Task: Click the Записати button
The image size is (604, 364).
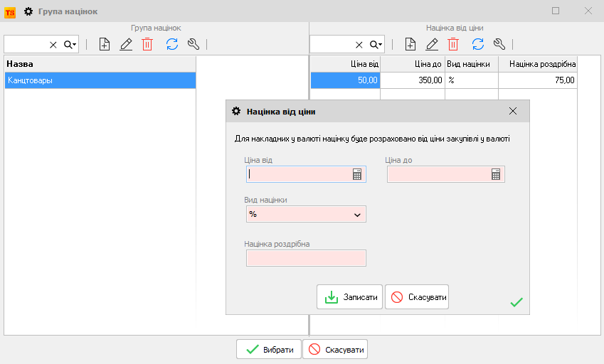Action: point(349,297)
